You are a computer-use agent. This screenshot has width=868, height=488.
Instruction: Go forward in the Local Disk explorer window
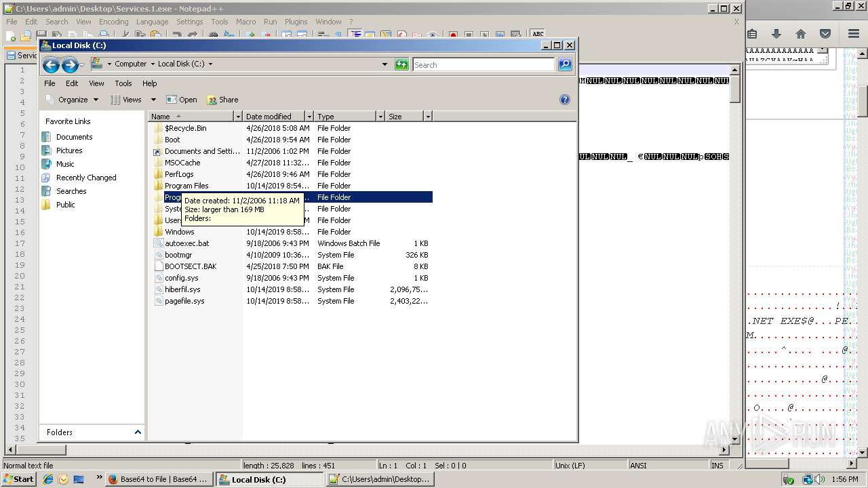pyautogui.click(x=69, y=65)
